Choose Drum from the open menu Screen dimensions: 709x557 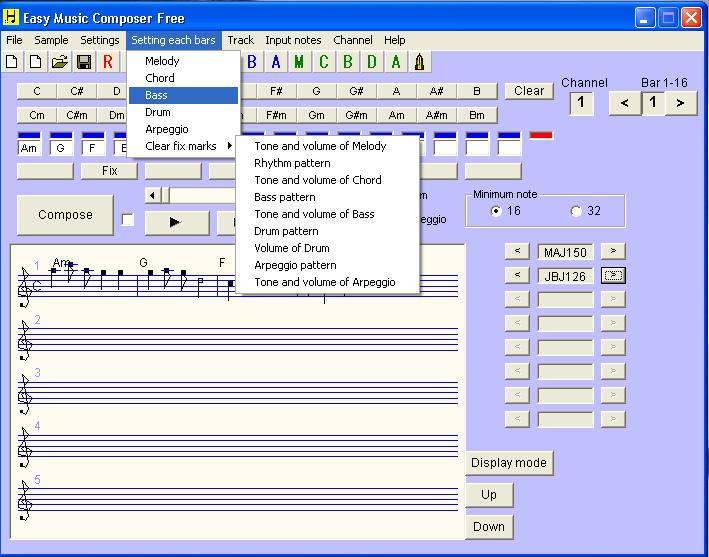tap(184, 112)
